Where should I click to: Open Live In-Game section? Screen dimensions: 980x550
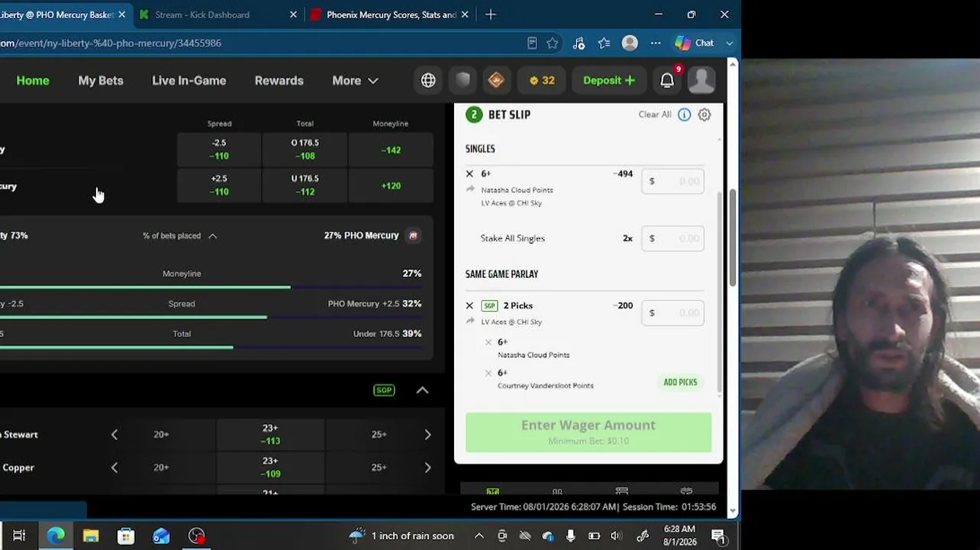(189, 80)
